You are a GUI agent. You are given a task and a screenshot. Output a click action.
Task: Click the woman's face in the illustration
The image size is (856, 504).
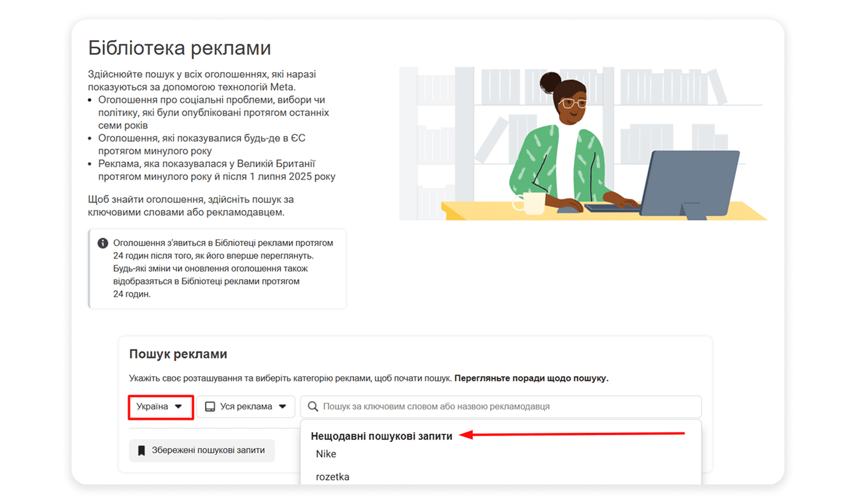[x=571, y=104]
